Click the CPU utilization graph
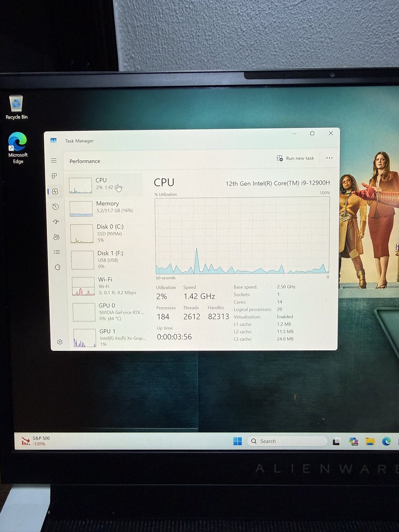 (x=242, y=235)
